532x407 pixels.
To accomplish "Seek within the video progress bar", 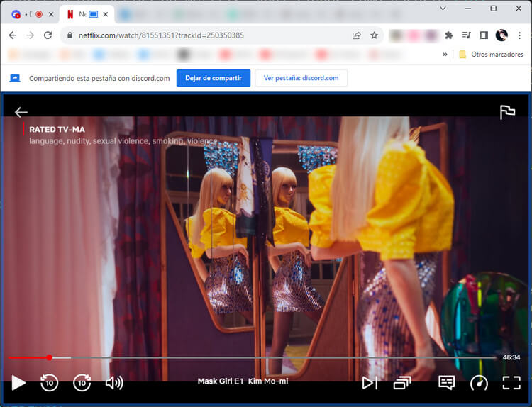I will pyautogui.click(x=253, y=357).
